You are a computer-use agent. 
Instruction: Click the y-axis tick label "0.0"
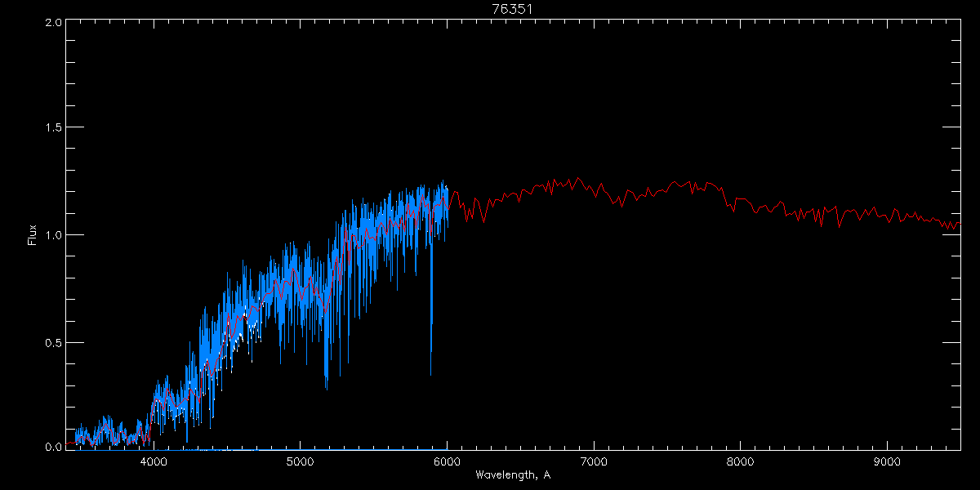click(53, 447)
